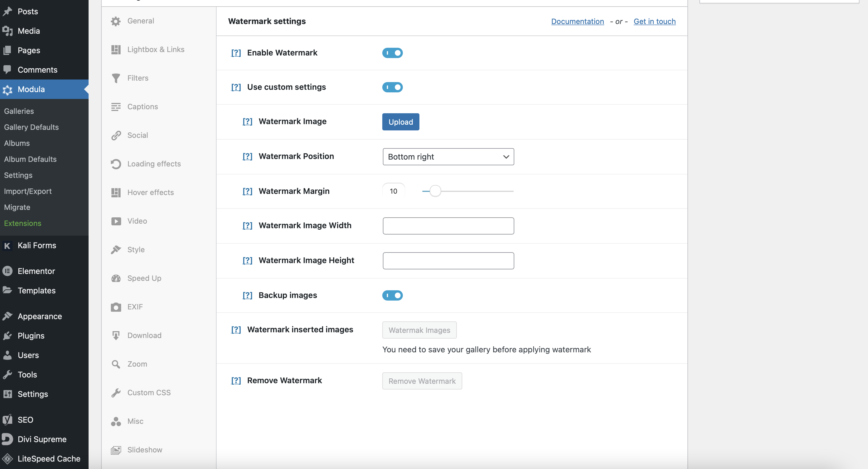This screenshot has width=868, height=469.
Task: Click the Filters panel icon
Action: 115,77
